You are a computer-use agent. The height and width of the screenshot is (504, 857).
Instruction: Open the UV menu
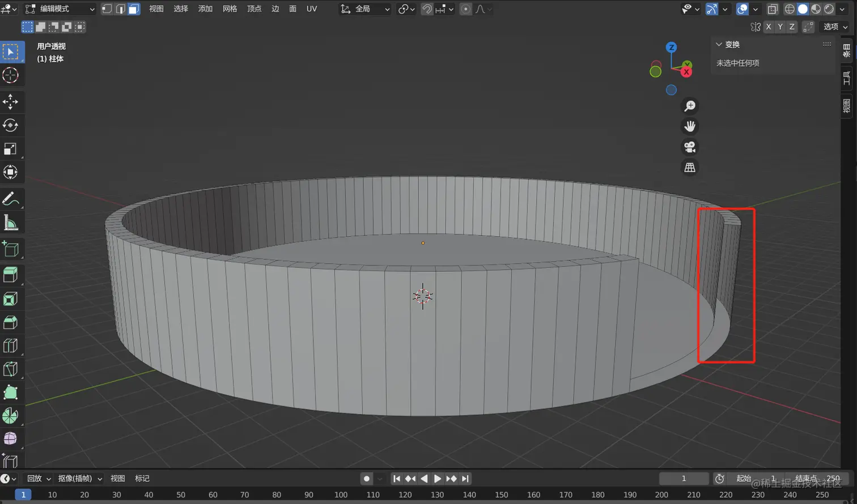click(x=312, y=8)
